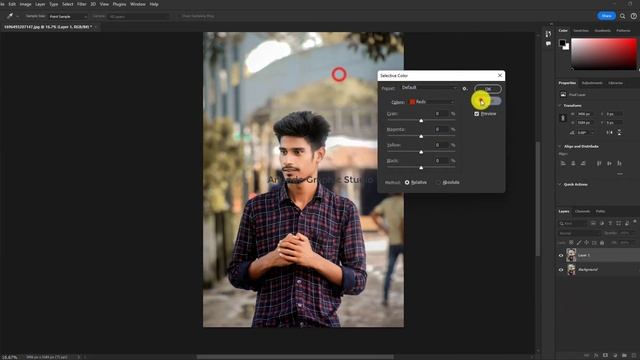This screenshot has height=360, width=640.
Task: Click the Black slider handle
Action: coord(421,167)
